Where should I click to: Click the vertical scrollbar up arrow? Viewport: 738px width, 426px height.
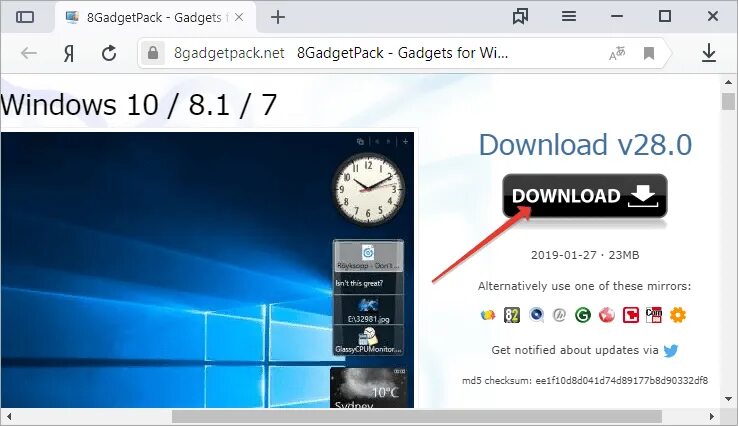coord(728,82)
